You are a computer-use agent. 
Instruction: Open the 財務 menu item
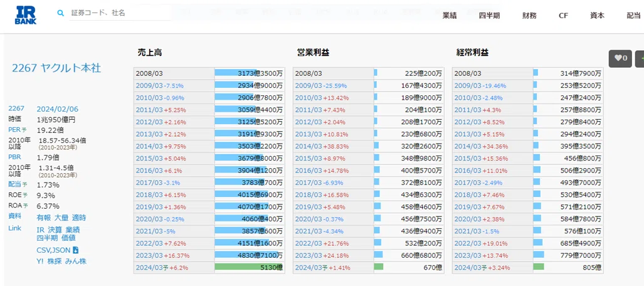coord(529,16)
